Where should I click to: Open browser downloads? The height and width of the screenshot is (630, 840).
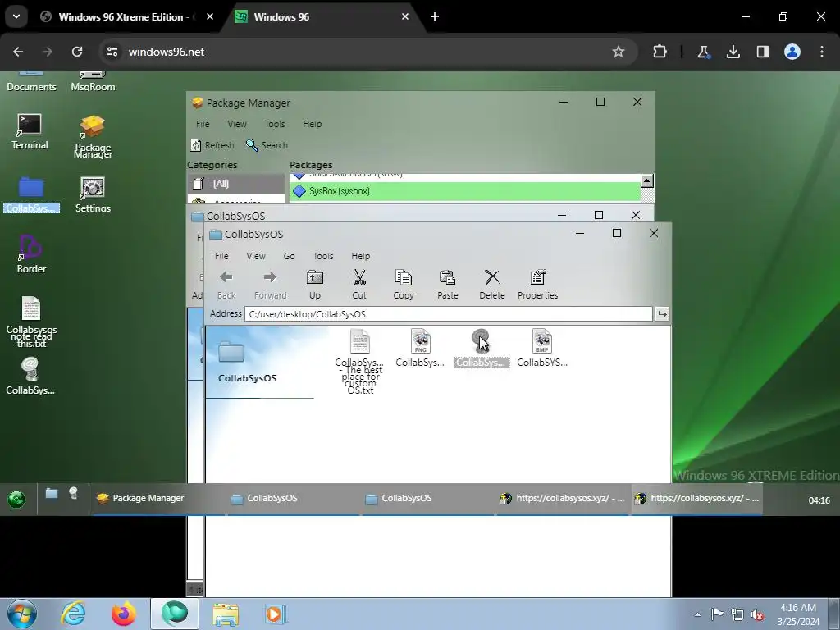click(x=733, y=52)
